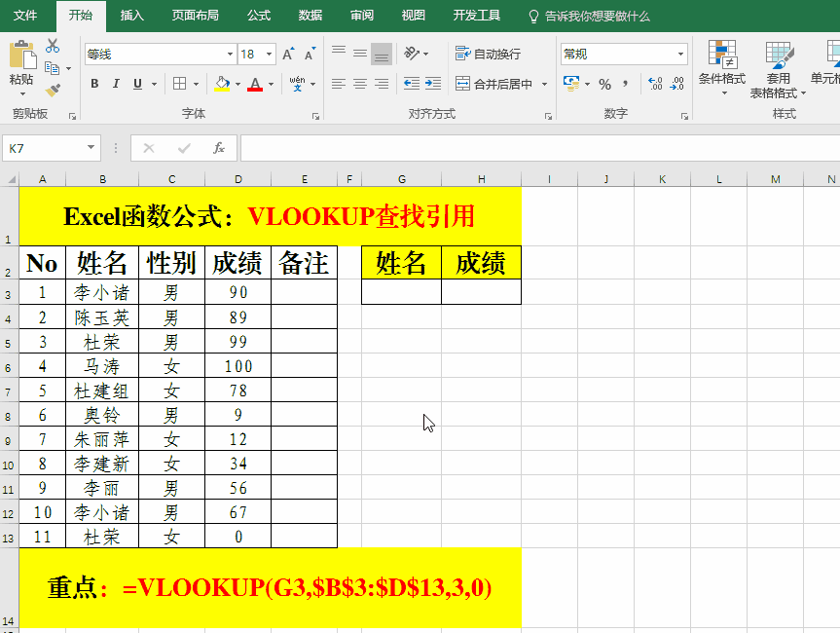Screen dimensions: 840x633
Task: Apply accounting number format icon
Action: [x=571, y=84]
